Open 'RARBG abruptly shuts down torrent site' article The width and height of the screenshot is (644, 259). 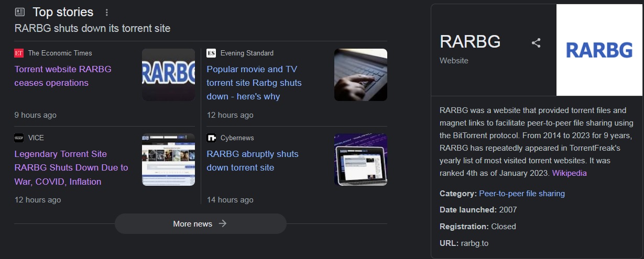click(x=253, y=161)
